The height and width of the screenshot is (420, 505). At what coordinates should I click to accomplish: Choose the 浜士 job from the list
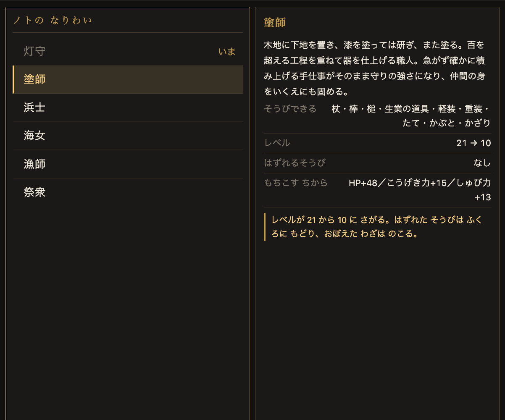(128, 108)
